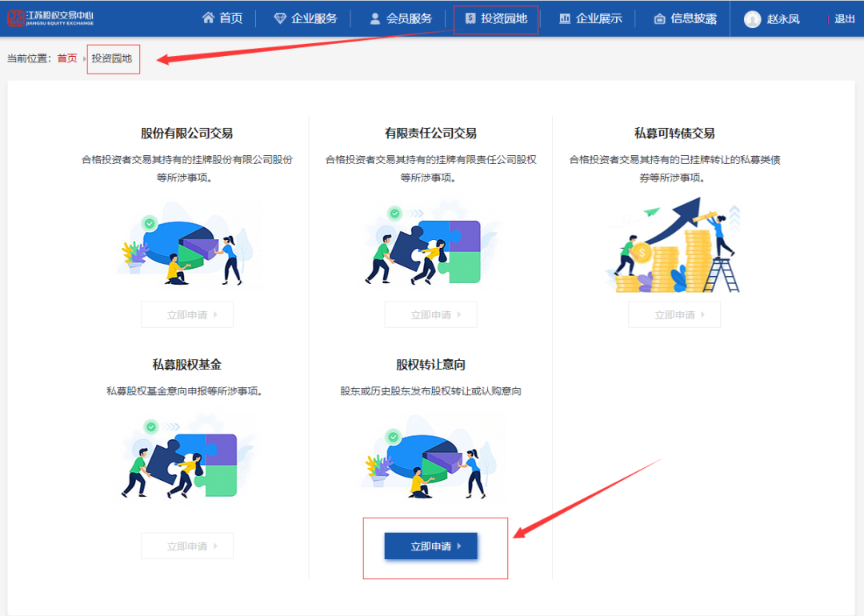The height and width of the screenshot is (616, 864).
Task: Go to 首页 in the breadcrumb
Action: [x=67, y=58]
